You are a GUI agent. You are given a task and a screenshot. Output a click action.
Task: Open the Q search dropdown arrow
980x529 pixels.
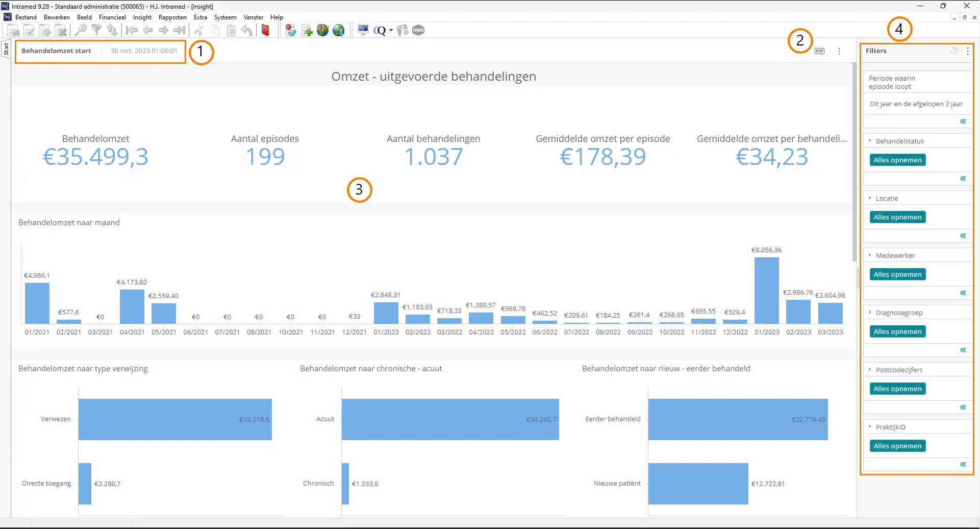[391, 31]
